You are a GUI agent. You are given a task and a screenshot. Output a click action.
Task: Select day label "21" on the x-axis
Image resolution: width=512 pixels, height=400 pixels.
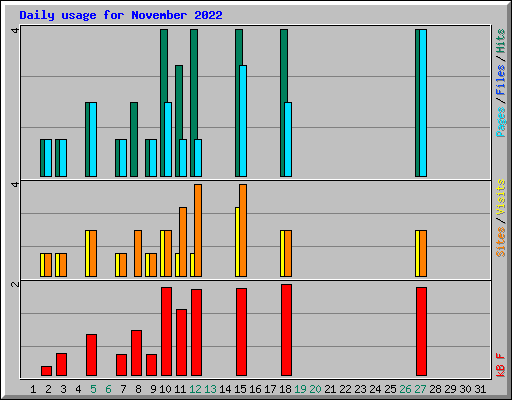click(x=330, y=389)
